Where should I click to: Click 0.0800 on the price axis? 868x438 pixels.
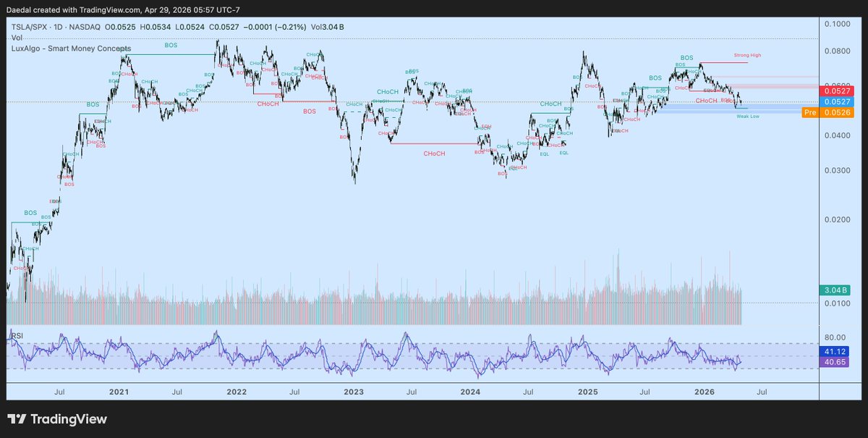point(836,51)
